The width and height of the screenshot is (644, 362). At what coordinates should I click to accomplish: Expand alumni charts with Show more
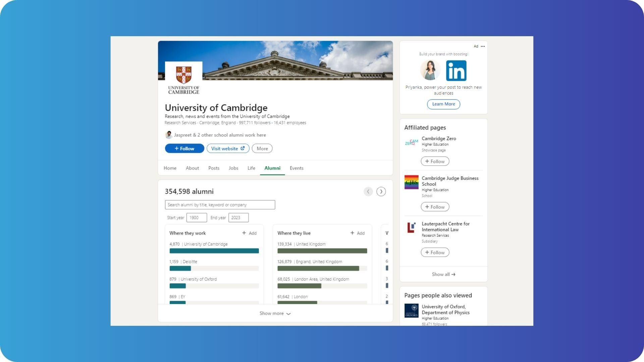coord(275,313)
